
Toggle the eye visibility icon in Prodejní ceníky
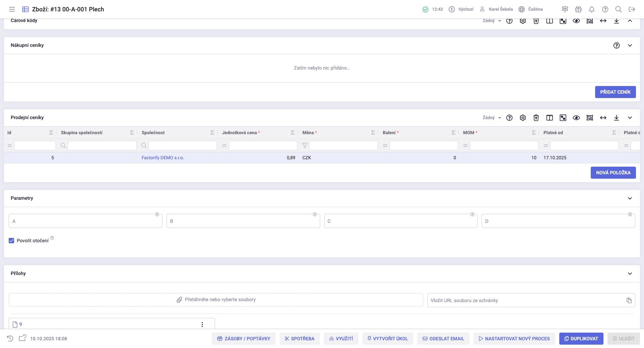(x=576, y=118)
